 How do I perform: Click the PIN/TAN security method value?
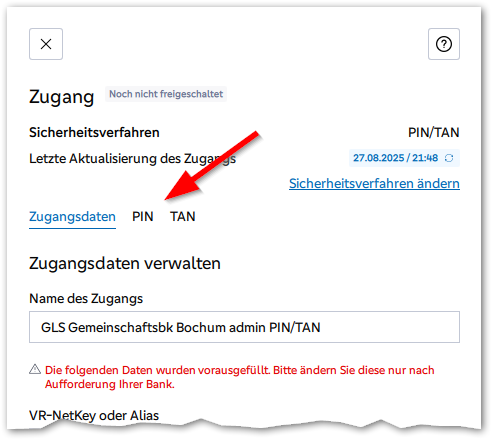(434, 132)
